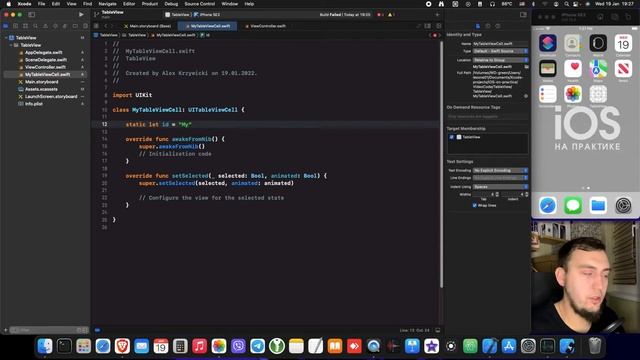Click the On Demand Resource Tags field
This screenshot has height=360, width=640.
click(488, 117)
